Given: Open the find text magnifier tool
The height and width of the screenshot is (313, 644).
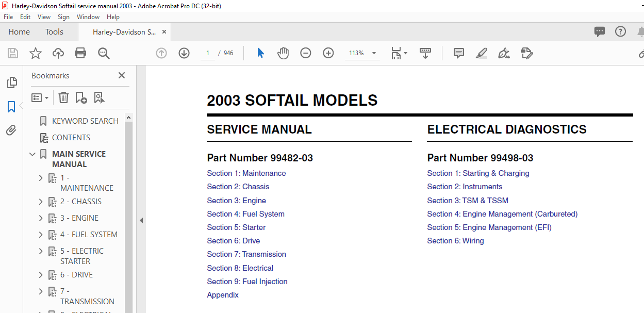Looking at the screenshot, I should coord(104,53).
